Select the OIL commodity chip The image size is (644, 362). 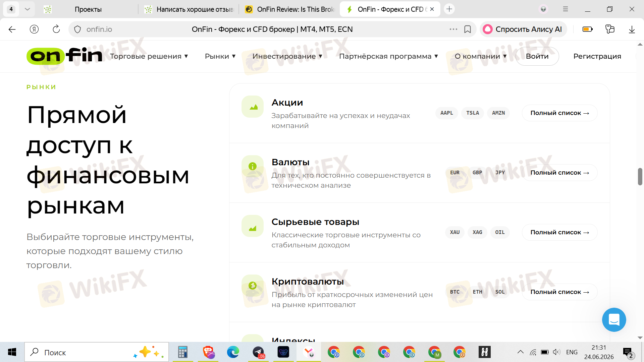[x=500, y=232]
